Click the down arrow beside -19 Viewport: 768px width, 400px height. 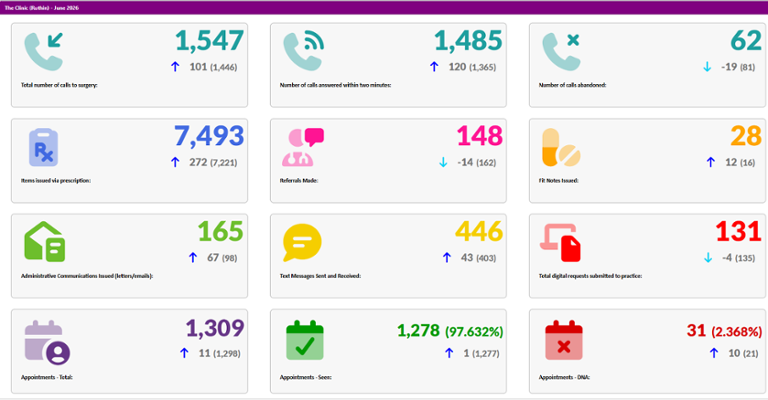coord(707,67)
